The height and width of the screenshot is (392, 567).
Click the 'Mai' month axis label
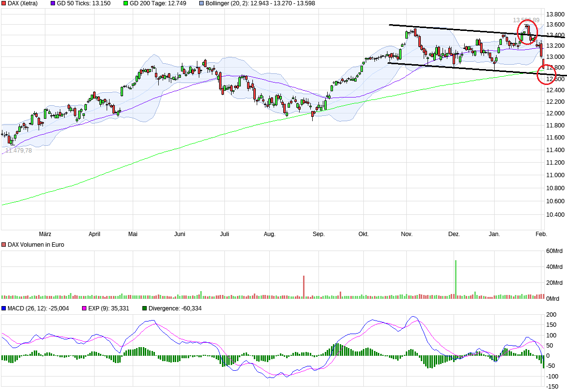click(133, 234)
